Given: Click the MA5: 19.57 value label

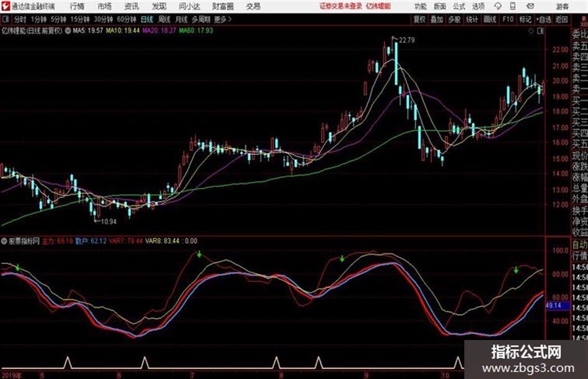Looking at the screenshot, I should (88, 30).
